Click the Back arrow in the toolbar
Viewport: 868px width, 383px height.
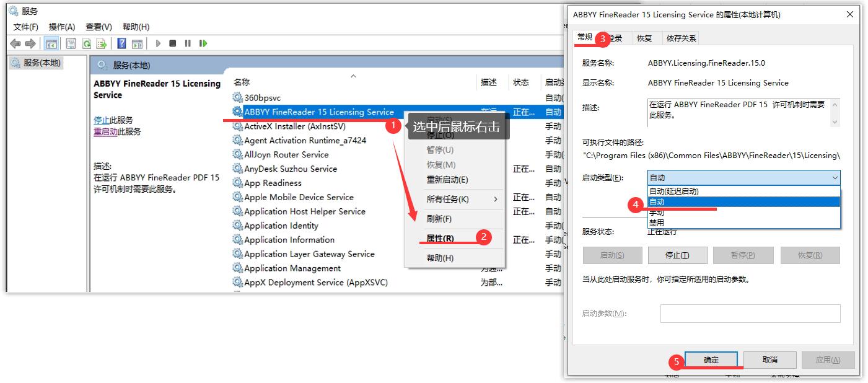pyautogui.click(x=15, y=43)
